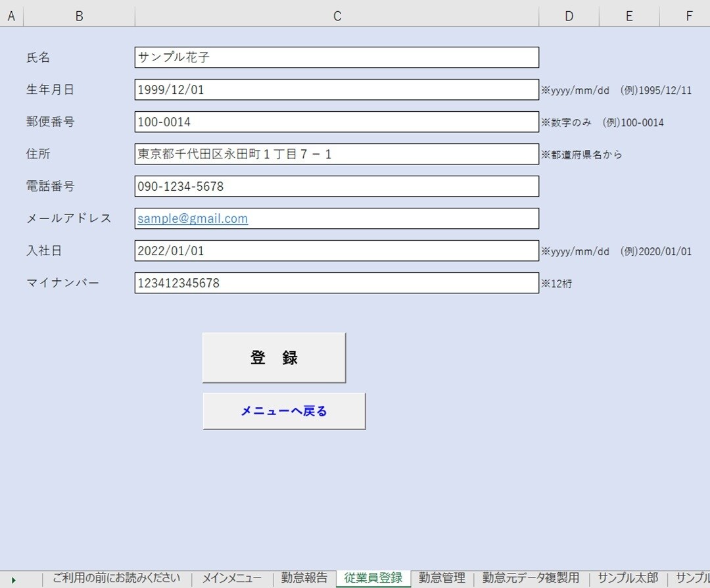
Task: Switch to the 勤怠管理 sheet tab
Action: 442,578
